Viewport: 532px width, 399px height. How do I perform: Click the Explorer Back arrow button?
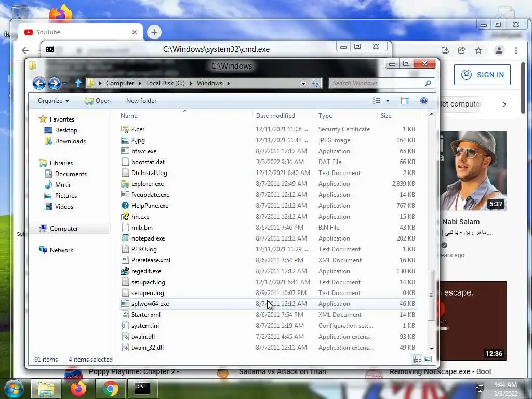39,83
